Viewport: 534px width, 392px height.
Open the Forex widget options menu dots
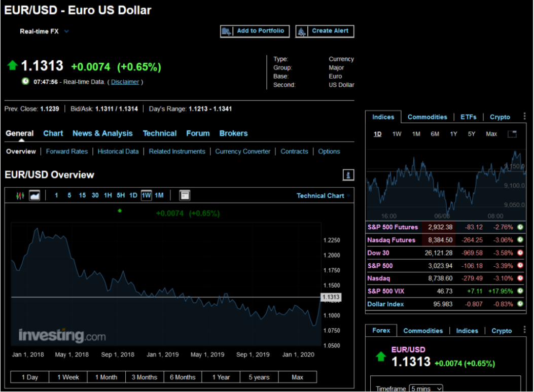(524, 329)
